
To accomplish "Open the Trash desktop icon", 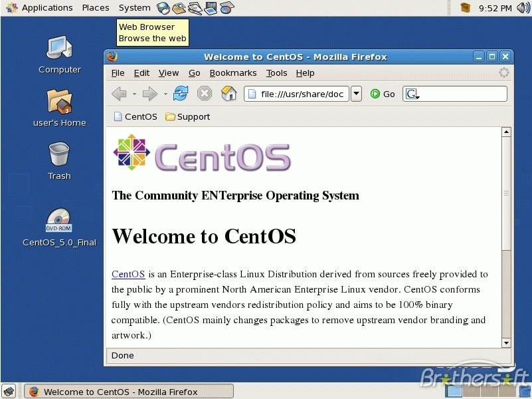I will click(x=59, y=155).
